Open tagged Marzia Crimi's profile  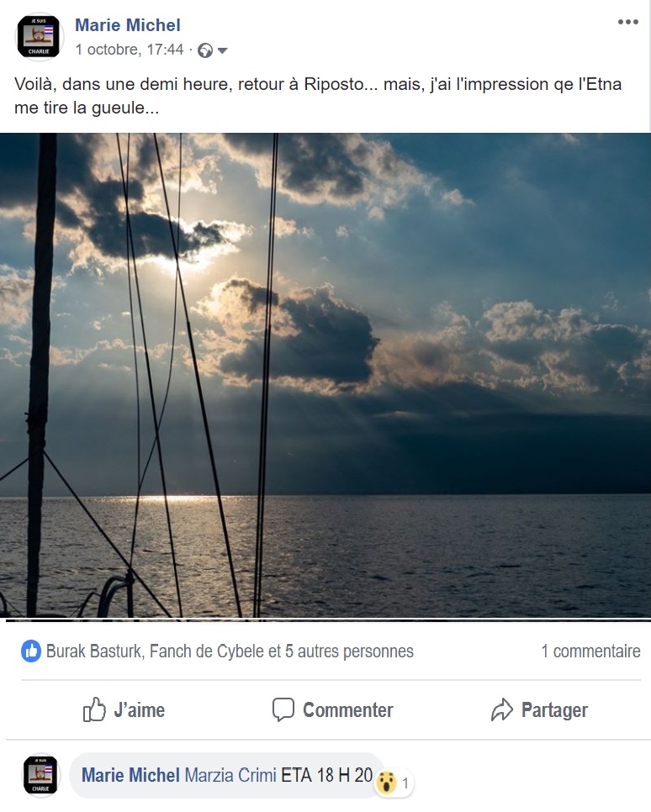click(230, 775)
